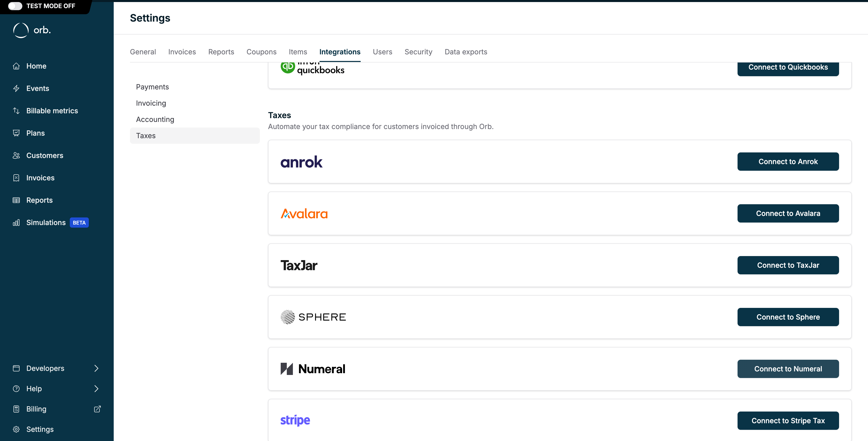Click the Home house icon

[x=16, y=66]
